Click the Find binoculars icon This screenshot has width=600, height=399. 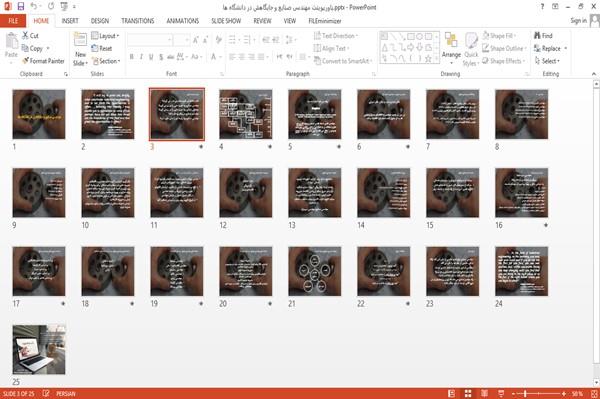click(537, 36)
